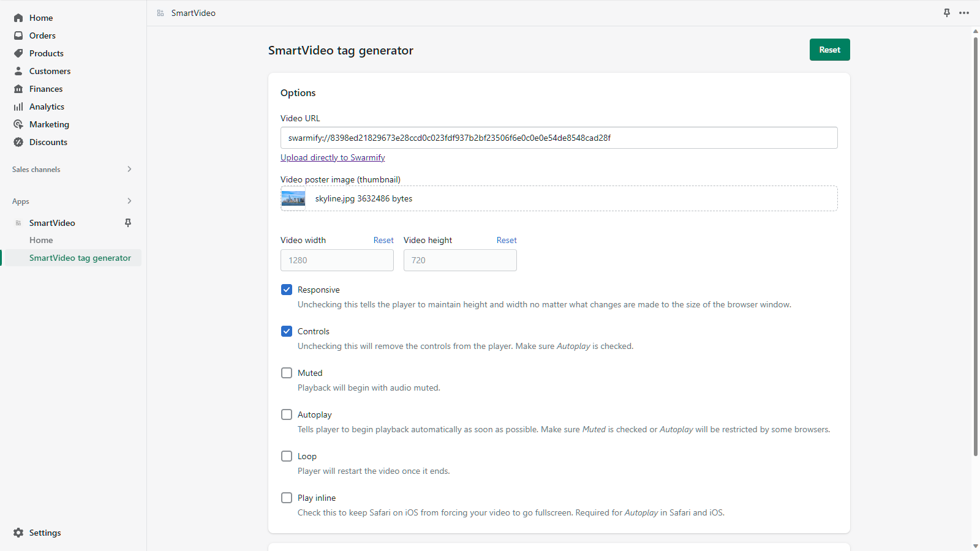Open Marketing in the sidebar
980x551 pixels.
[x=49, y=124]
